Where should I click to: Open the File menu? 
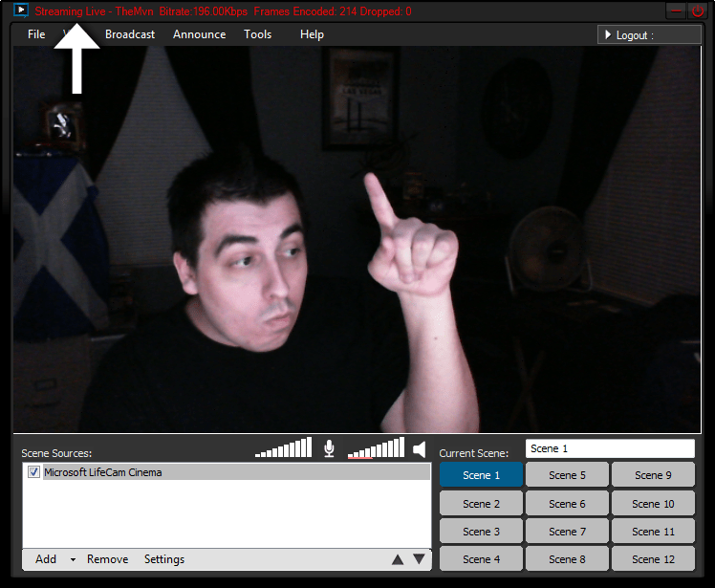pyautogui.click(x=36, y=34)
